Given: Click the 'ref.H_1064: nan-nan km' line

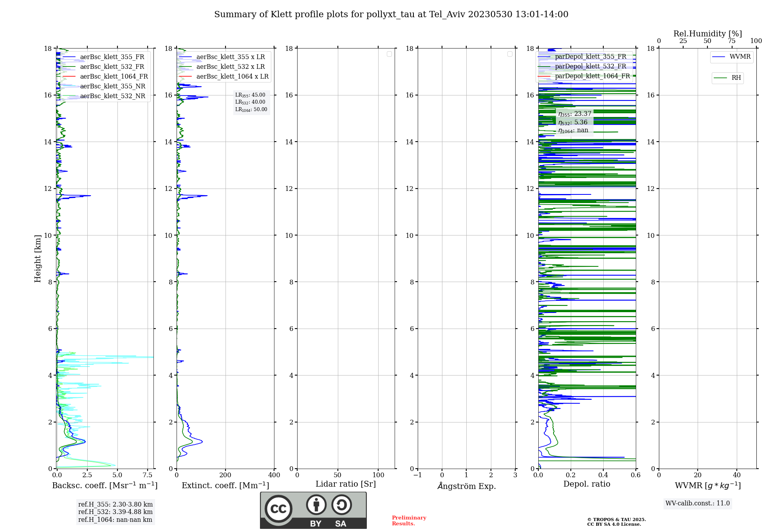Looking at the screenshot, I should click(115, 520).
